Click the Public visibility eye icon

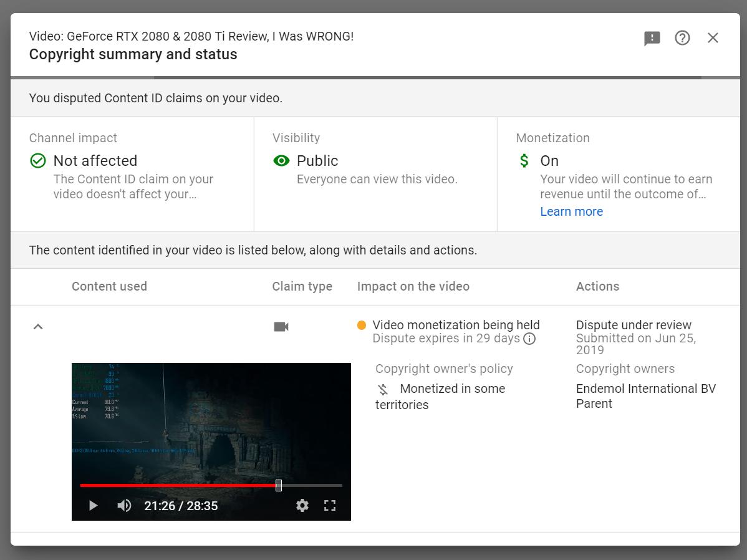tap(281, 161)
